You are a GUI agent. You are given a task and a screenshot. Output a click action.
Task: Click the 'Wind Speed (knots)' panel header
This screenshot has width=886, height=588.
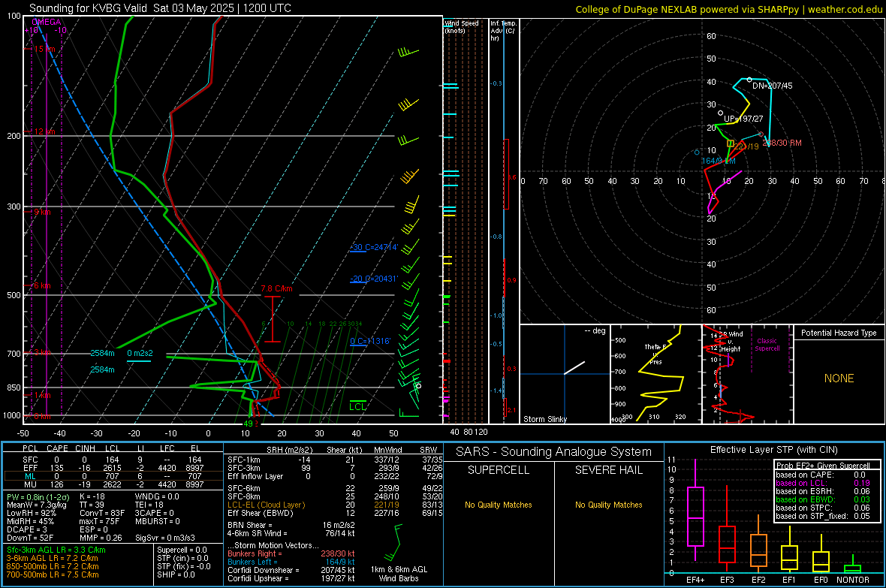[x=462, y=26]
